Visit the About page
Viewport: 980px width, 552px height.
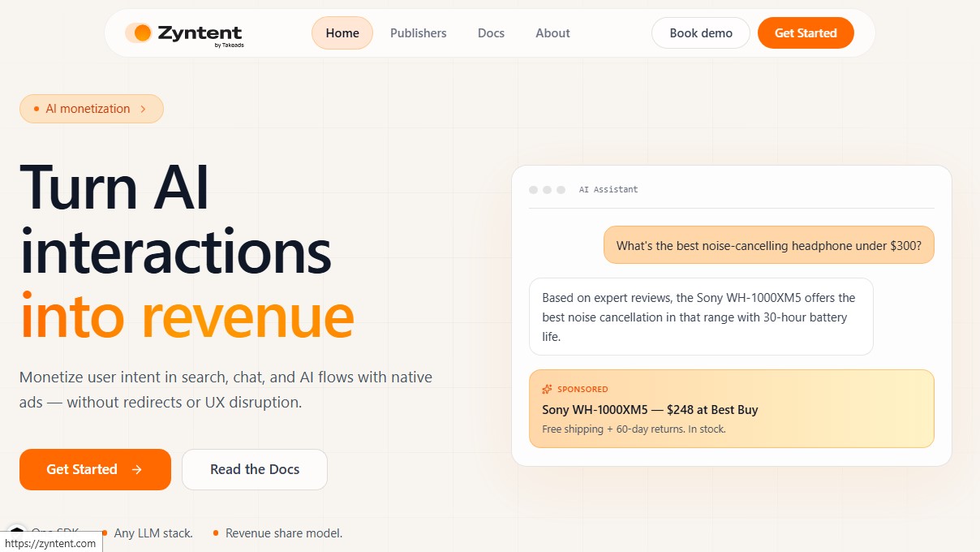click(552, 33)
